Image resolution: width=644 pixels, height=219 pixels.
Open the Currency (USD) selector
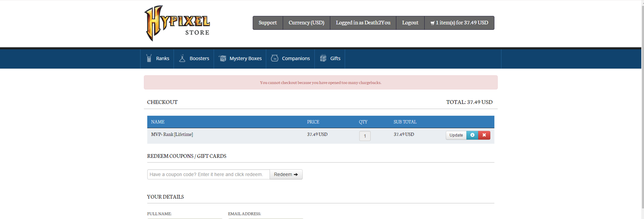click(x=306, y=23)
